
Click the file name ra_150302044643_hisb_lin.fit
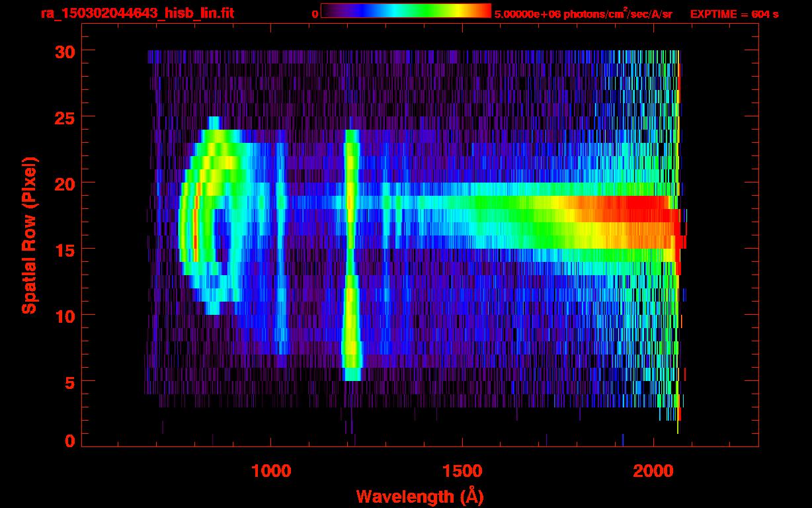click(x=137, y=13)
